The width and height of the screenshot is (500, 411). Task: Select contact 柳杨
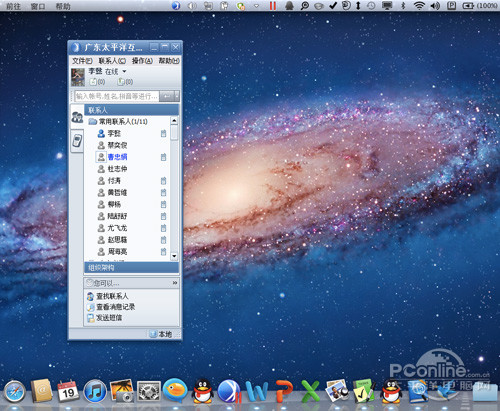pyautogui.click(x=114, y=204)
